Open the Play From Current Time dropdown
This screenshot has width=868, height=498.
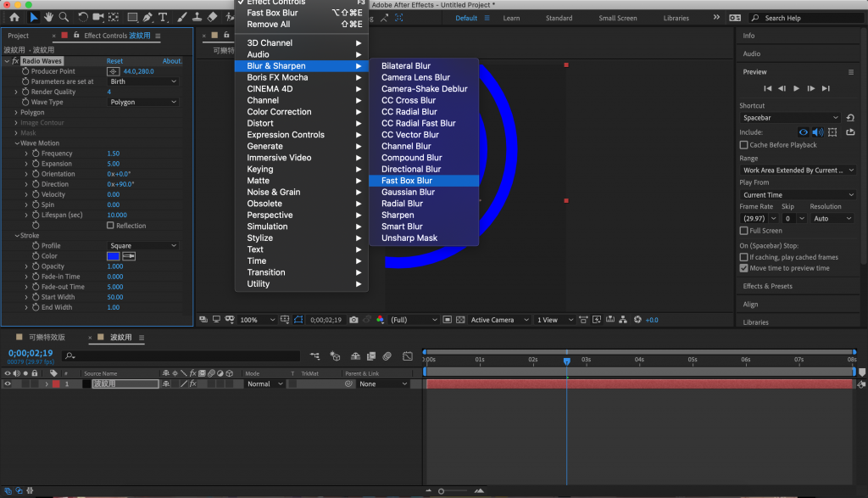pyautogui.click(x=798, y=195)
